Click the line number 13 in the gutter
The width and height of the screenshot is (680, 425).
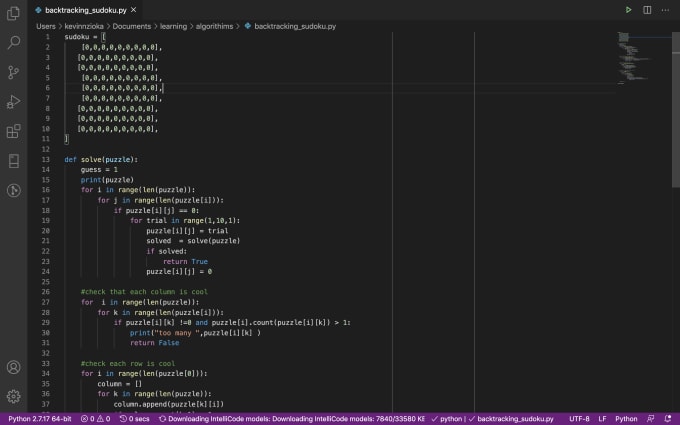pyautogui.click(x=46, y=160)
